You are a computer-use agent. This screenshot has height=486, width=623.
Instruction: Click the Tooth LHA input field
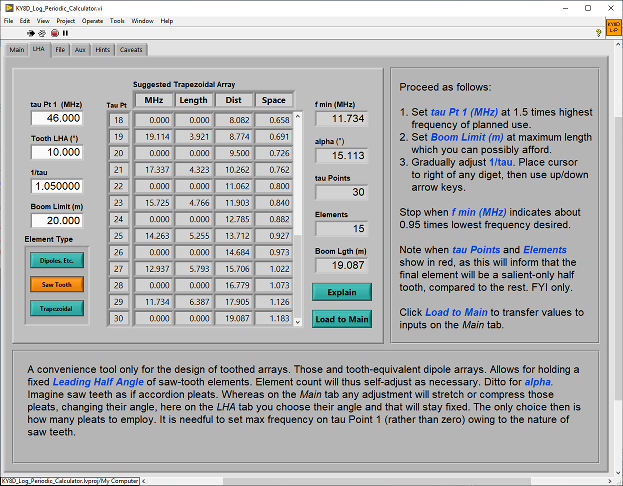pyautogui.click(x=57, y=152)
